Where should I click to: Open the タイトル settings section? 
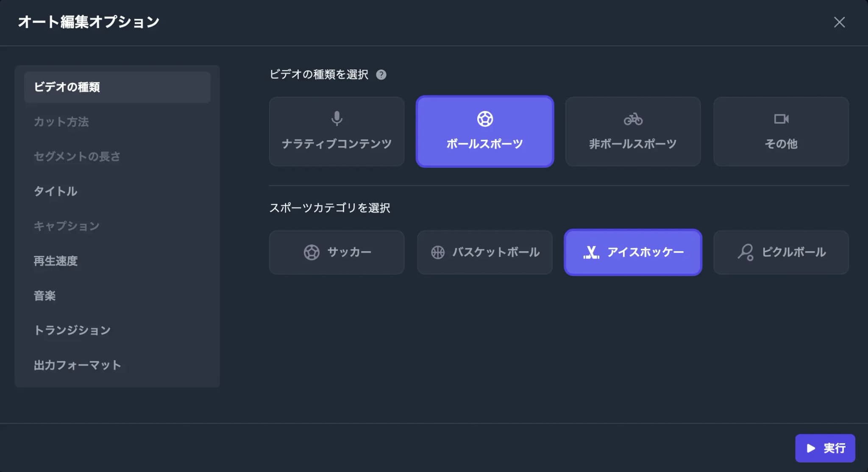click(x=56, y=191)
